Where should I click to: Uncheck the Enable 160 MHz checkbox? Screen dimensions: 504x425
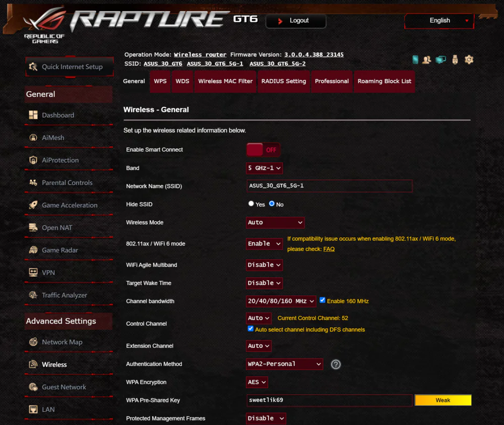[323, 300]
